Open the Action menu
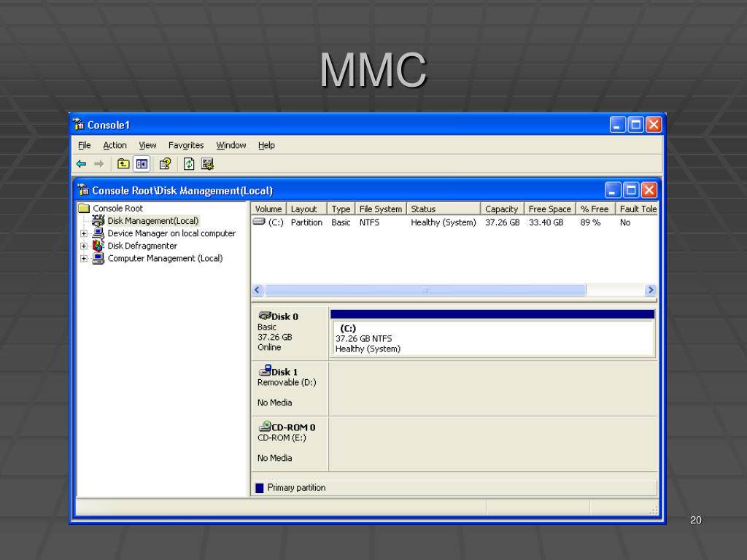Viewport: 747px width, 560px height. 115,145
